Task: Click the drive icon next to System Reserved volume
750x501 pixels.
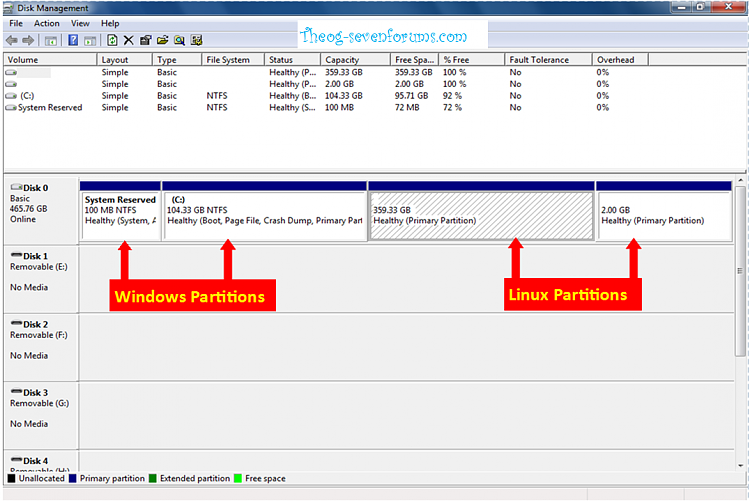Action: (x=11, y=108)
